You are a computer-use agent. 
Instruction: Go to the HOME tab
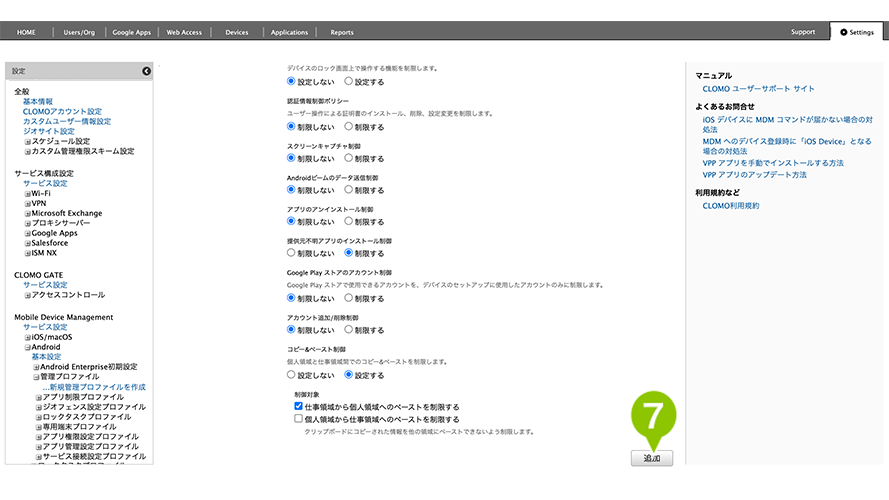point(26,32)
